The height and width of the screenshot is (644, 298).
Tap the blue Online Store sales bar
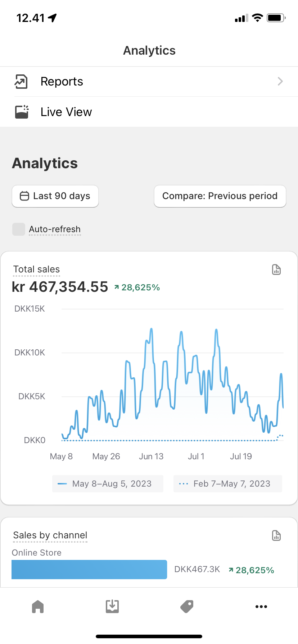(x=89, y=569)
